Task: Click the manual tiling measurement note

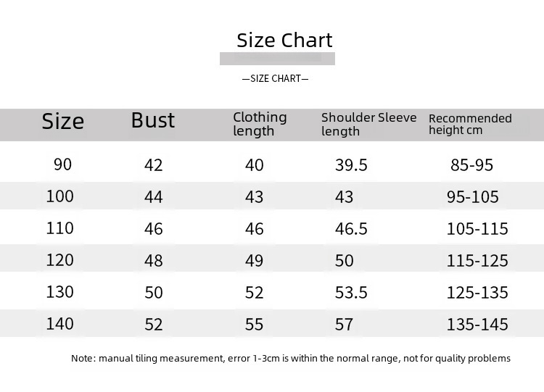Action: [x=291, y=358]
